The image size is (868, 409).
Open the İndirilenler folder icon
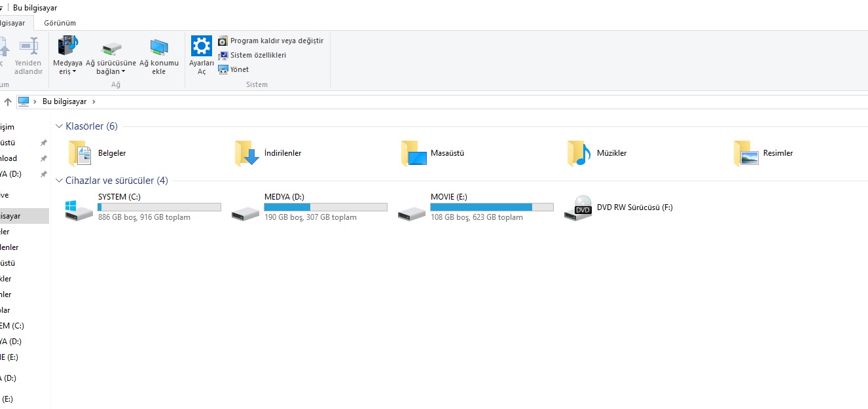pos(247,153)
